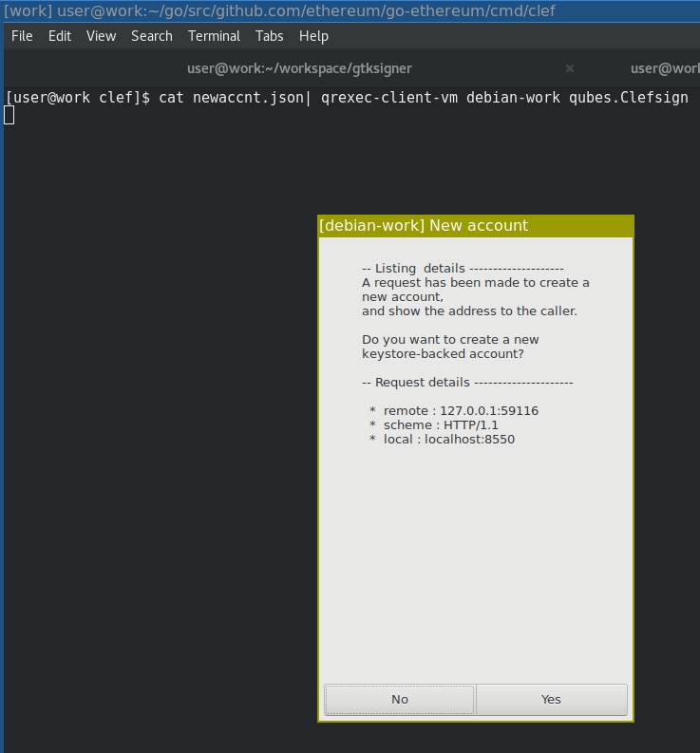Switch to the ~/workspace/gtksigner tab
The image size is (700, 753).
299,68
